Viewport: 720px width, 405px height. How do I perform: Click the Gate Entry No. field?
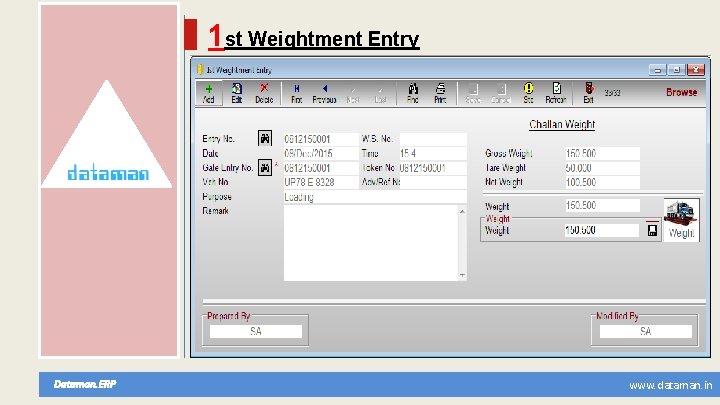(x=321, y=168)
